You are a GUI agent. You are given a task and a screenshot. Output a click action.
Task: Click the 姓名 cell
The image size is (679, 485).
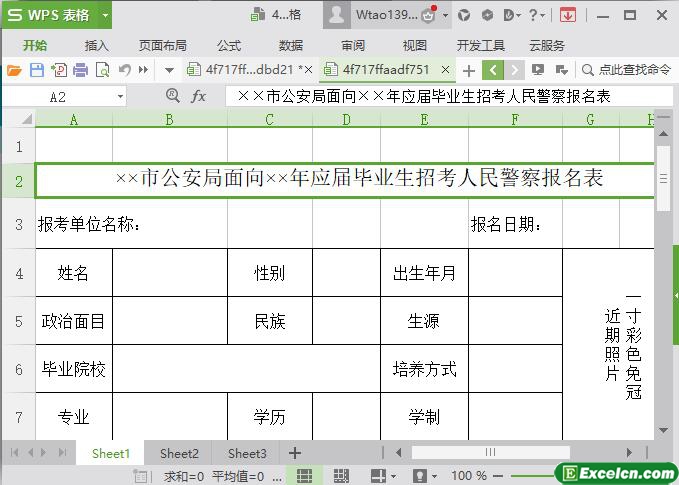74,273
